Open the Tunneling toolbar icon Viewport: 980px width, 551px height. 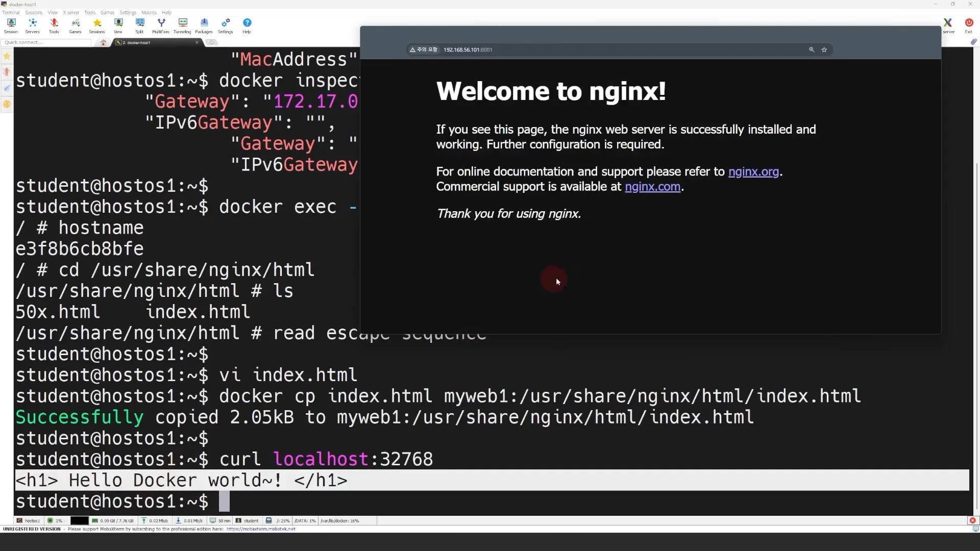(182, 26)
